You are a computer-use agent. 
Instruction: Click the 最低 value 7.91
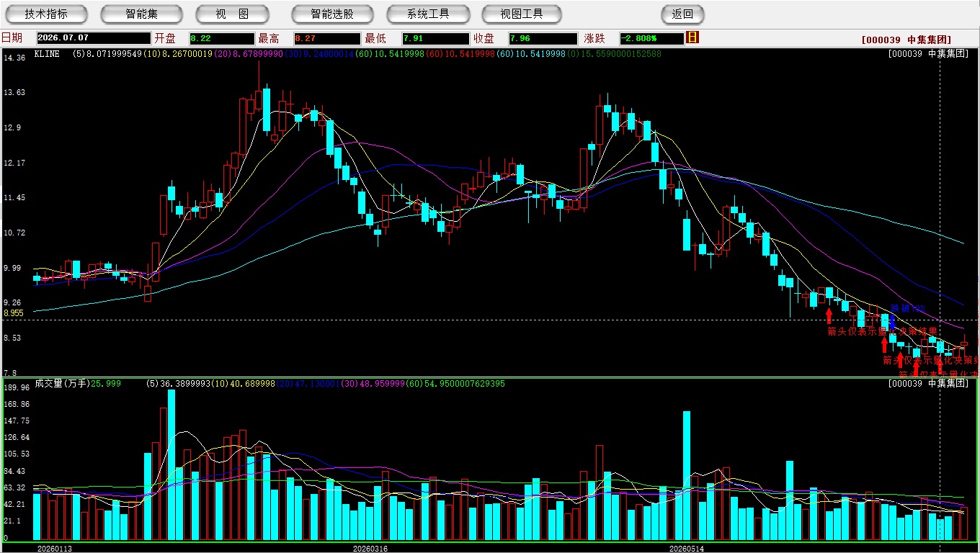tap(435, 38)
